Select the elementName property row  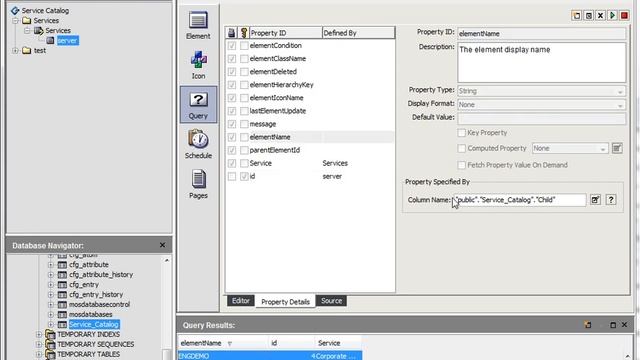(309, 137)
